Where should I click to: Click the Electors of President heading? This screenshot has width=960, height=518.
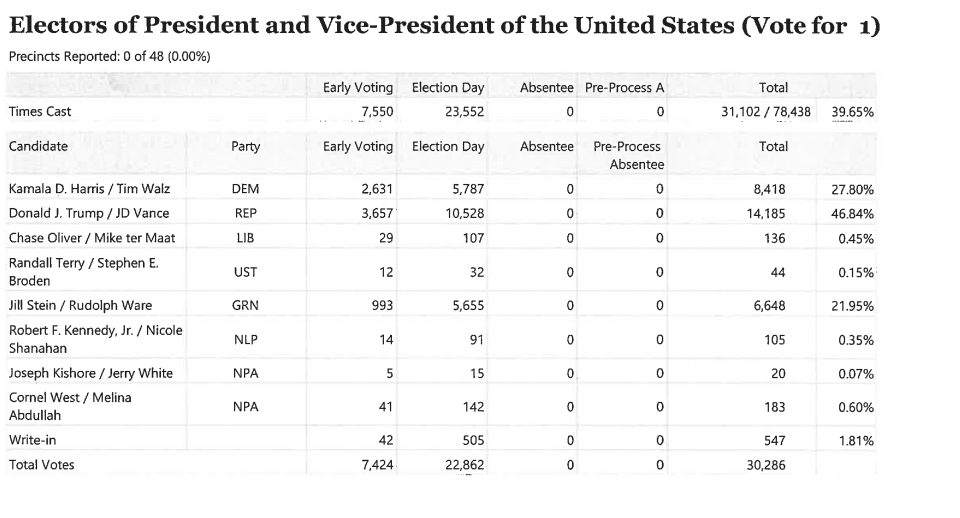point(444,26)
